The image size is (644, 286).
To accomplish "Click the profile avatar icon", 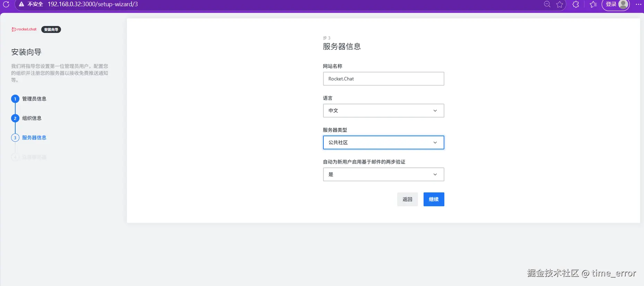I will click(623, 4).
